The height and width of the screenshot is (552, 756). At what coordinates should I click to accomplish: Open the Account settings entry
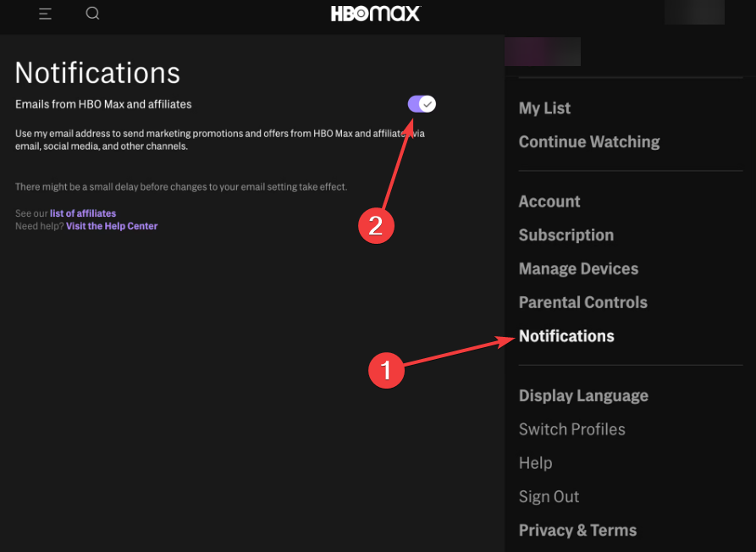point(549,201)
